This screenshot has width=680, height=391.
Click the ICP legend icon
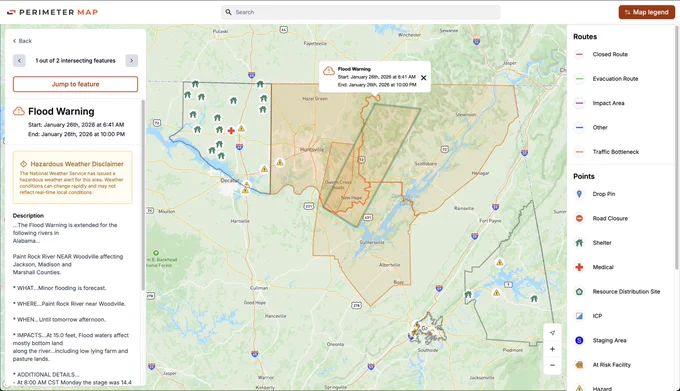pyautogui.click(x=579, y=316)
